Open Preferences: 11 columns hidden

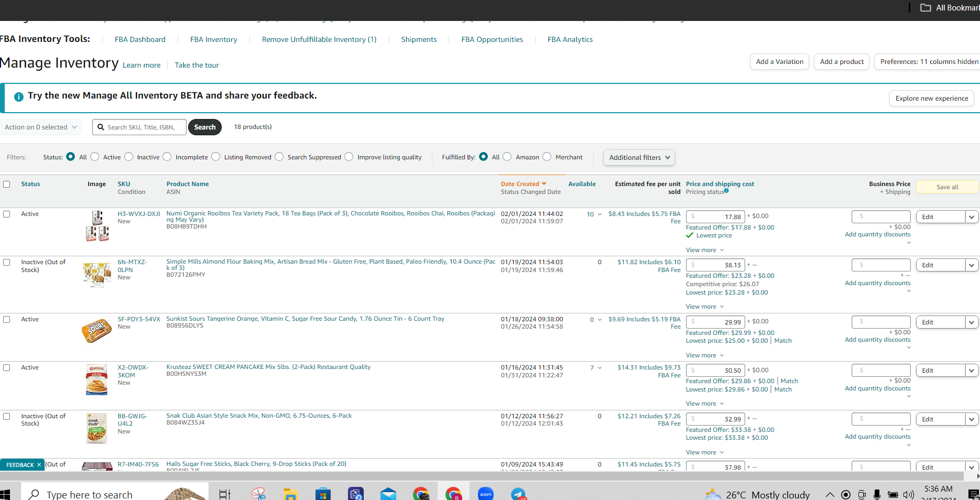927,62
